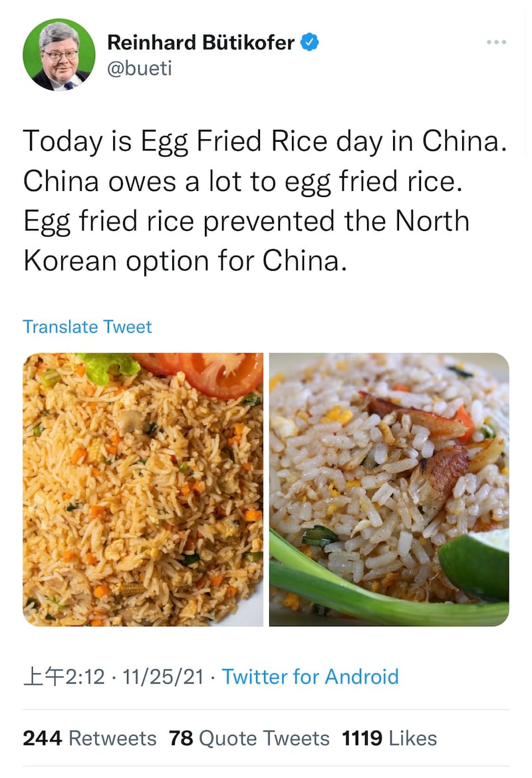Screen dimensions: 532x778
Task: View the 244 Retweets list
Action: click(x=90, y=738)
